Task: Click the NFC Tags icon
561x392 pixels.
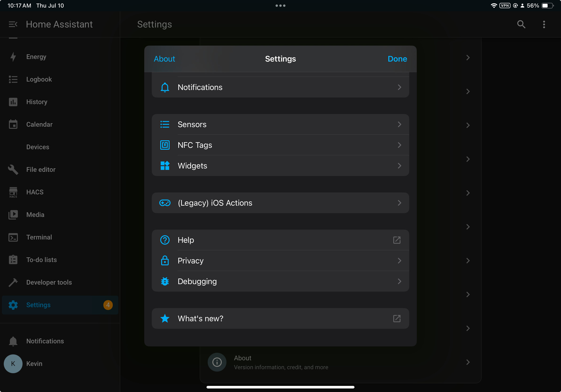Action: coord(165,145)
